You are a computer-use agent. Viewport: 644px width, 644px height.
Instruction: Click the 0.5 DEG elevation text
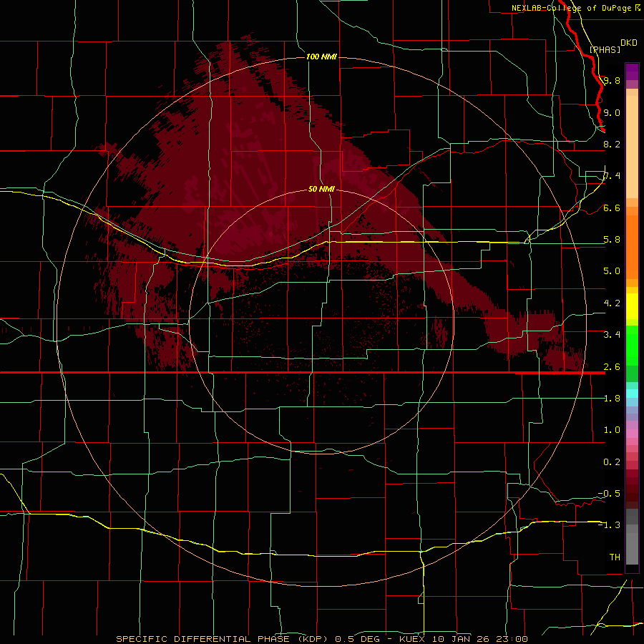click(356, 639)
